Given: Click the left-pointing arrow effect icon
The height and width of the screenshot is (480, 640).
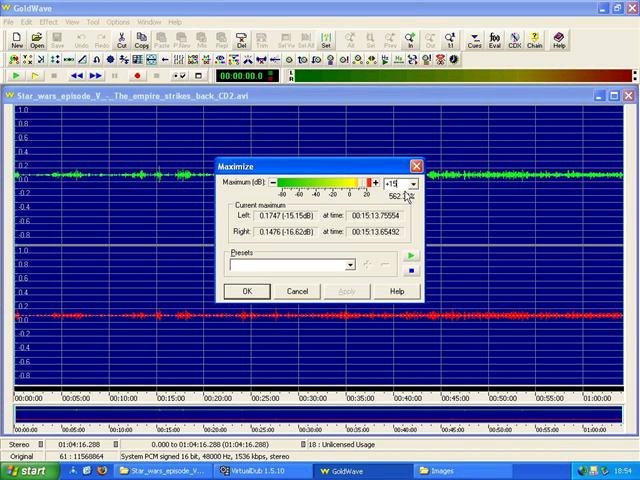Looking at the screenshot, I should [x=165, y=60].
